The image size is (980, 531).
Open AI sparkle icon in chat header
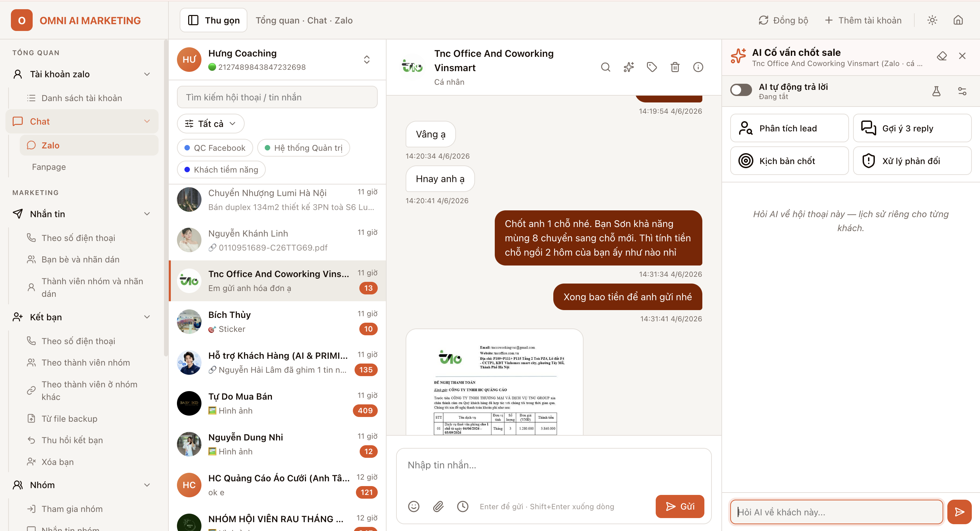click(x=628, y=67)
